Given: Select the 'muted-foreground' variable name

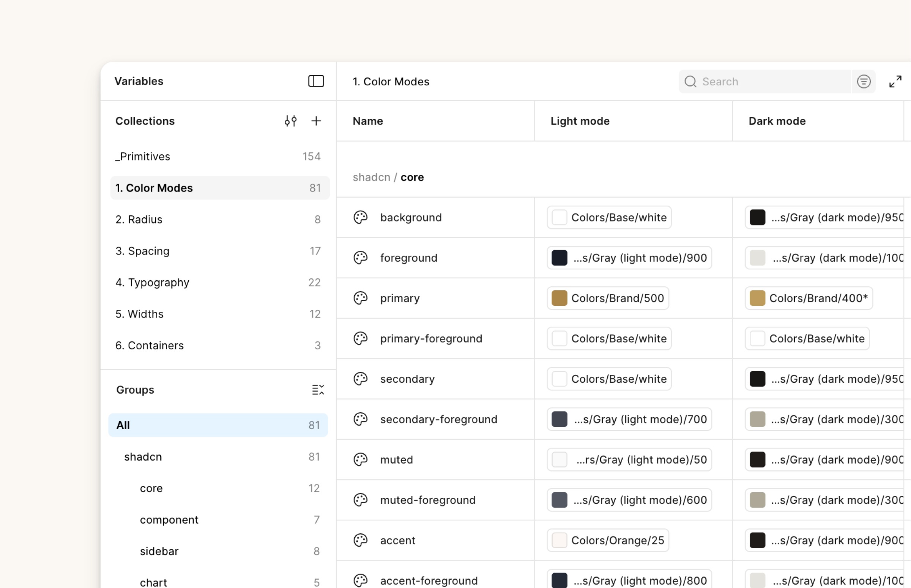Looking at the screenshot, I should [x=428, y=500].
